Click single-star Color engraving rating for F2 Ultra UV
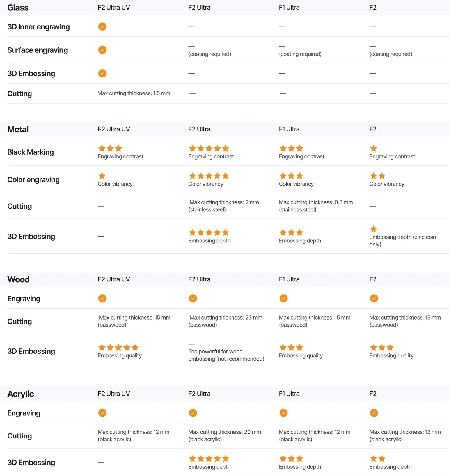The height and width of the screenshot is (476, 449). [102, 176]
